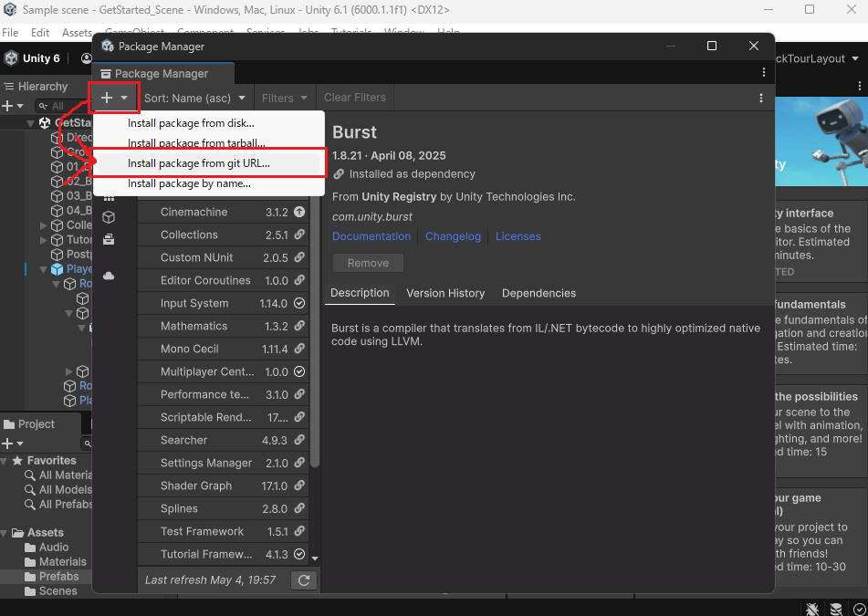
Task: Select the Multiplayer Center package
Action: point(223,372)
